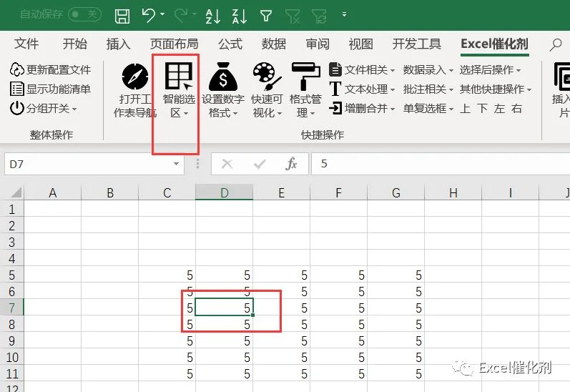Select row 5 header
The height and width of the screenshot is (392, 570).
click(x=11, y=275)
